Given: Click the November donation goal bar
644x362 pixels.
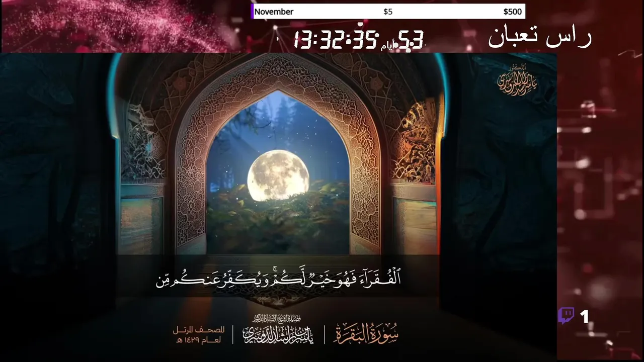Looking at the screenshot, I should point(388,12).
